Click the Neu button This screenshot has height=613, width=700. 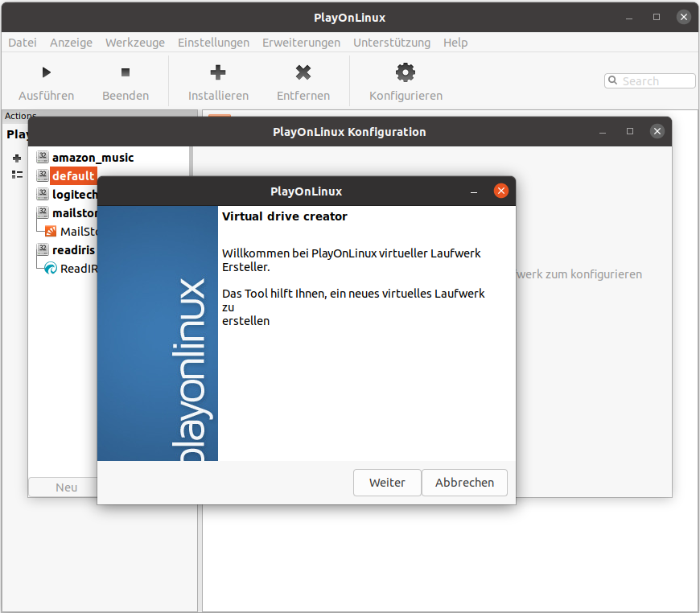tap(66, 488)
